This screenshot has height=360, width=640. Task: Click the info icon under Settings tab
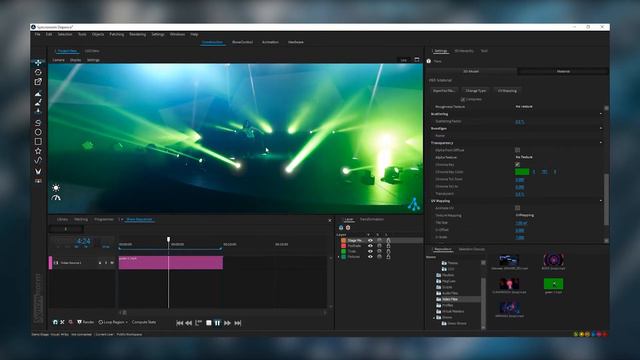[429, 61]
